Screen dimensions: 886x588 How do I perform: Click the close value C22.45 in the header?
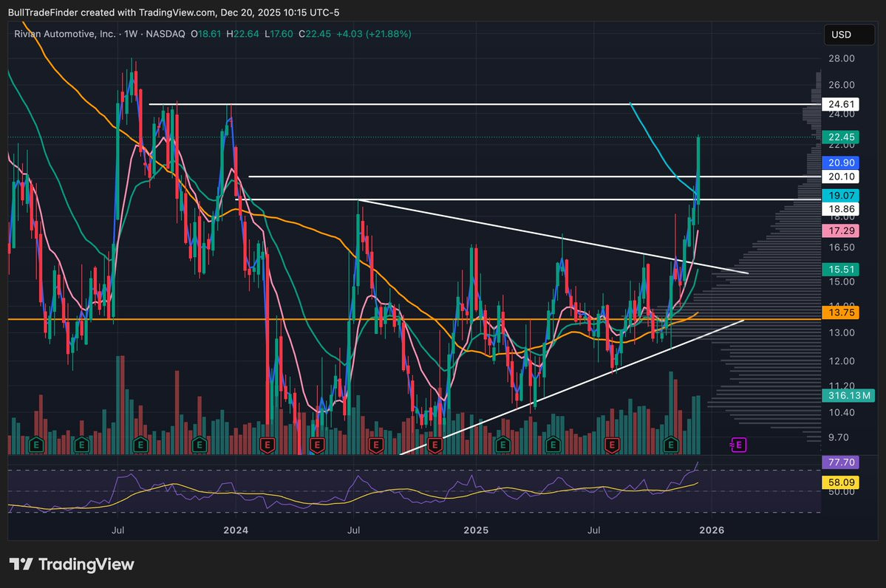click(x=315, y=34)
